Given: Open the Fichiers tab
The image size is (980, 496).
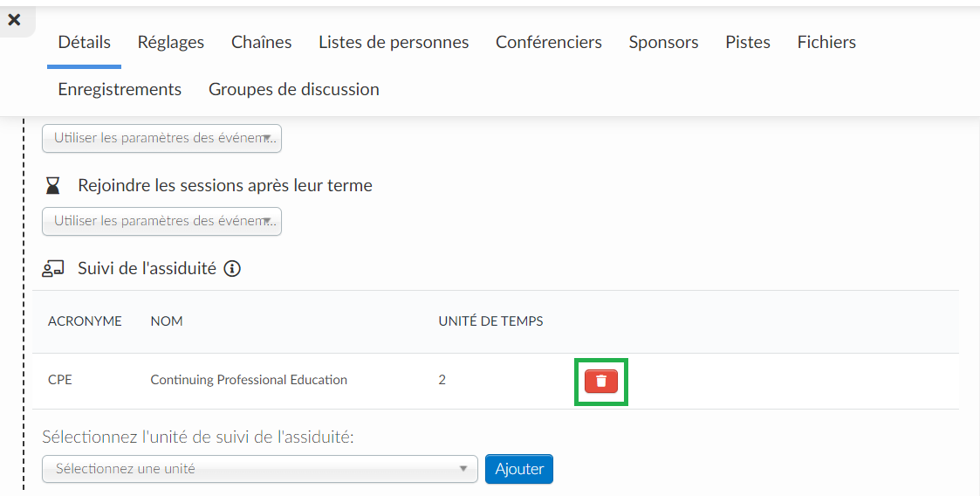Looking at the screenshot, I should click(826, 43).
